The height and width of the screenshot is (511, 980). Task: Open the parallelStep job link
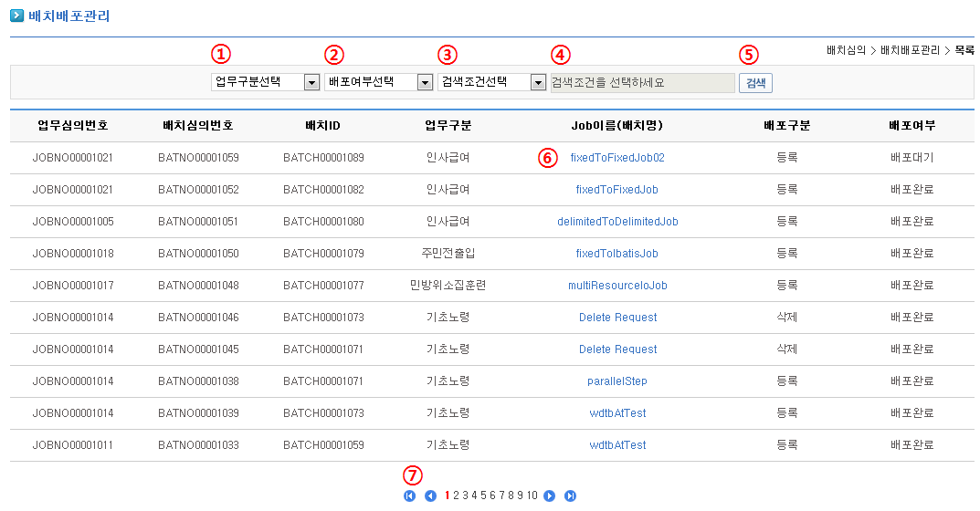pyautogui.click(x=617, y=381)
